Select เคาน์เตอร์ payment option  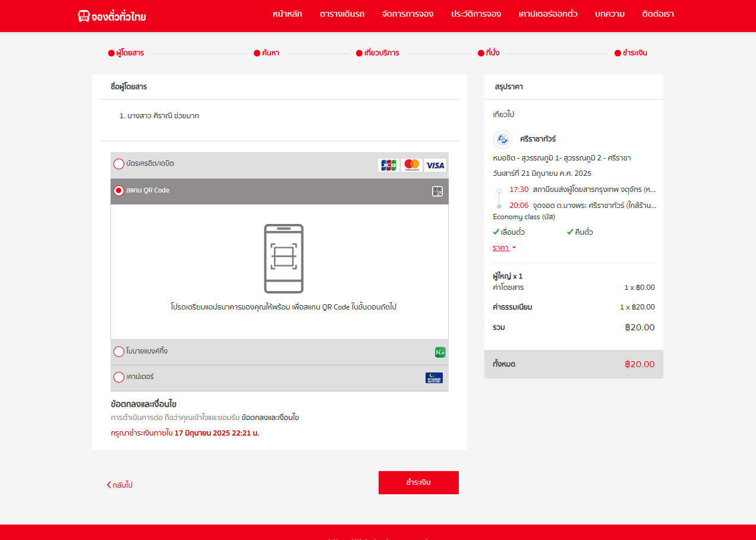click(x=119, y=377)
